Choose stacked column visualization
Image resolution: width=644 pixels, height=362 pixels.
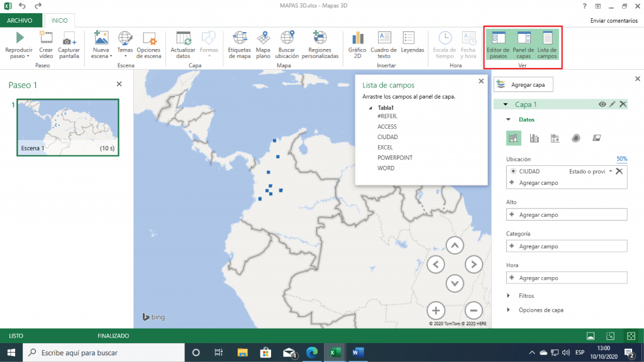coord(513,138)
